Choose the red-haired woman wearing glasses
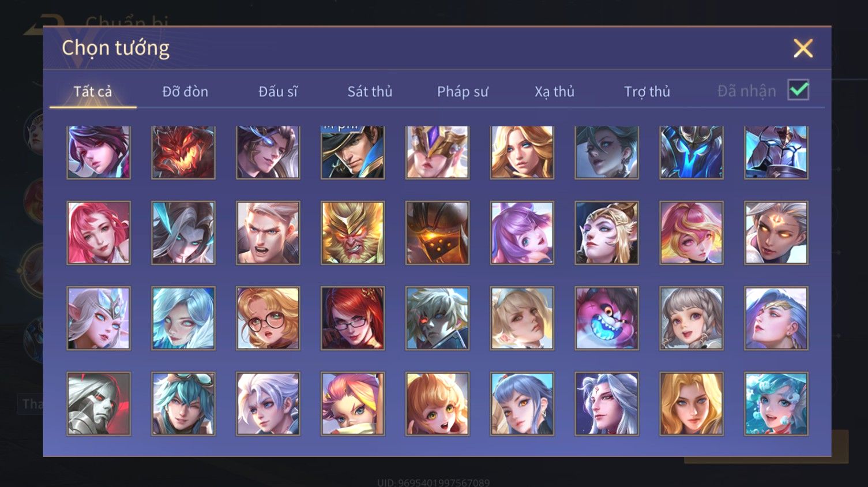868x487 pixels. 352,318
